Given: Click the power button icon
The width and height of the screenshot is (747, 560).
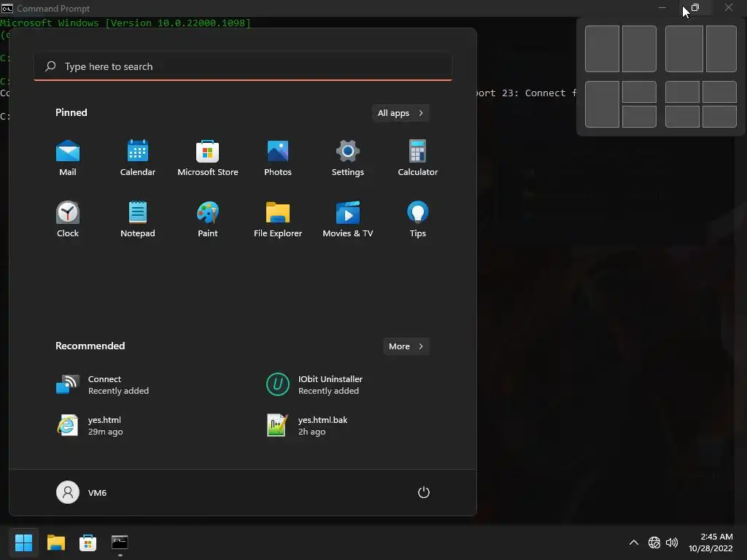Looking at the screenshot, I should click(x=424, y=492).
